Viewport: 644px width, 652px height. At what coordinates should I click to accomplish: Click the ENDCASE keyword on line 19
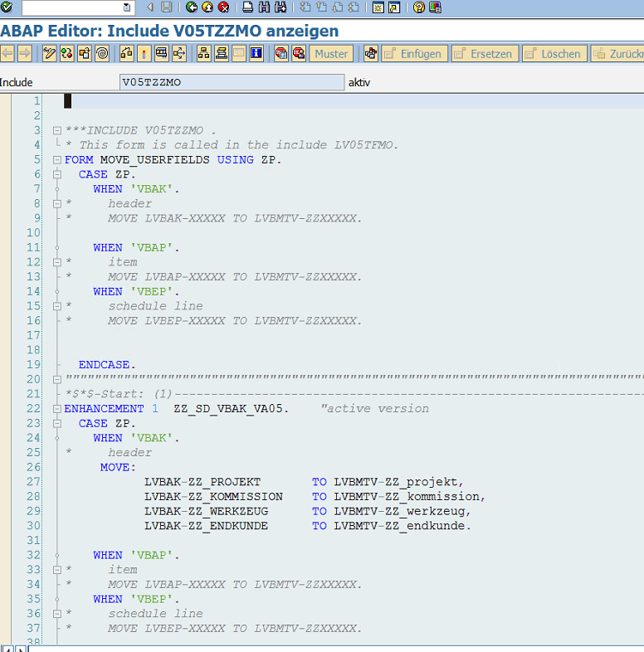pyautogui.click(x=104, y=365)
